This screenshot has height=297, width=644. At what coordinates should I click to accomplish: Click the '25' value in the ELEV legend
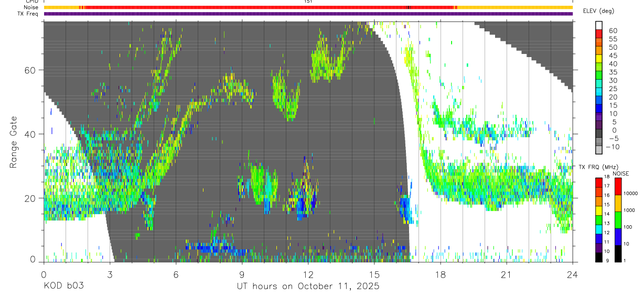click(613, 89)
